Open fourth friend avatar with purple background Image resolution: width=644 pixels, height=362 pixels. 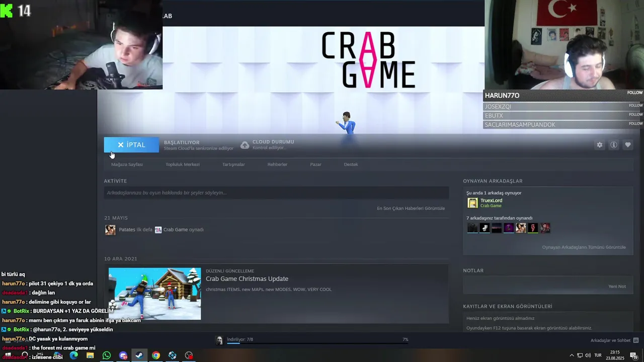509,228
